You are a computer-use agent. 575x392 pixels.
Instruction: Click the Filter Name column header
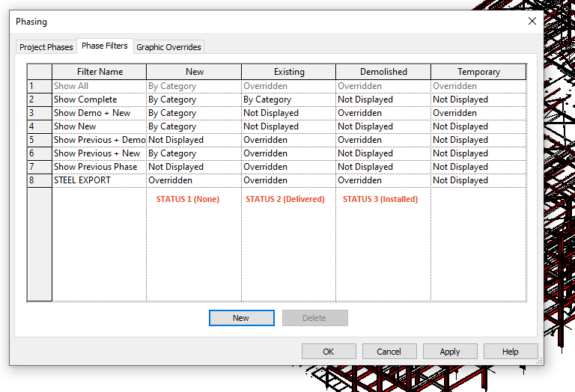coord(100,72)
